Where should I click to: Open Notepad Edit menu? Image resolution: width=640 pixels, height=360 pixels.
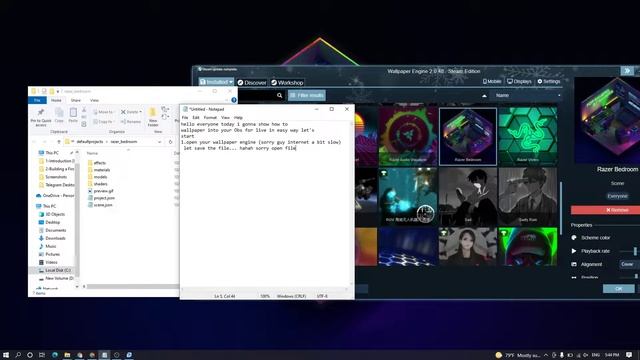(196, 118)
